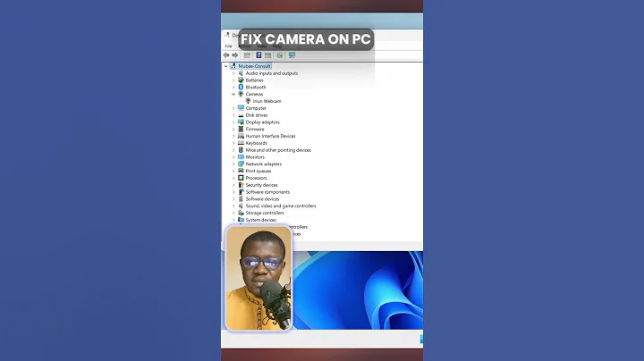Select the Sound, video and game controllers label
Viewport: 644px width, 361px height.
(x=281, y=206)
